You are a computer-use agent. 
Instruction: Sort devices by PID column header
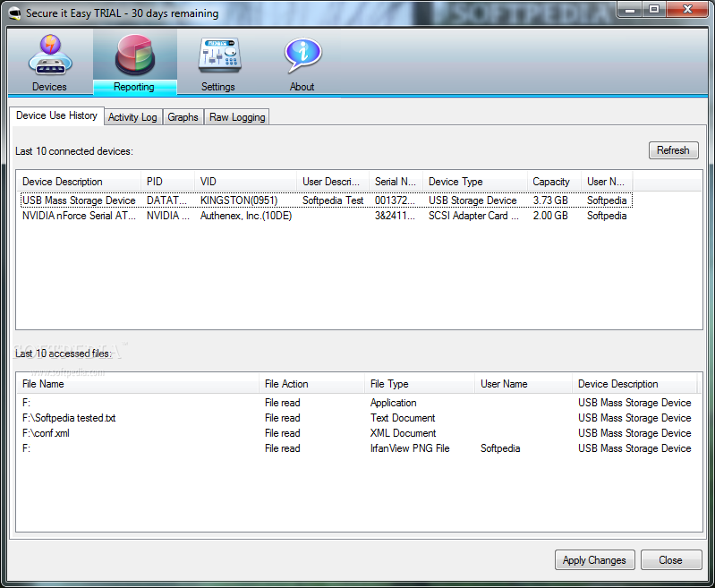(x=168, y=182)
